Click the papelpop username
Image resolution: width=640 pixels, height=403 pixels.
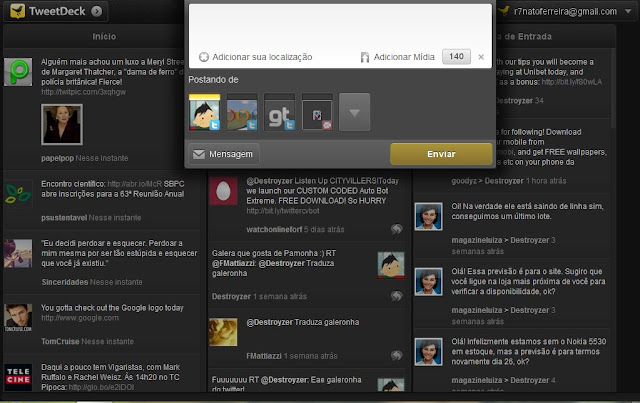point(57,158)
